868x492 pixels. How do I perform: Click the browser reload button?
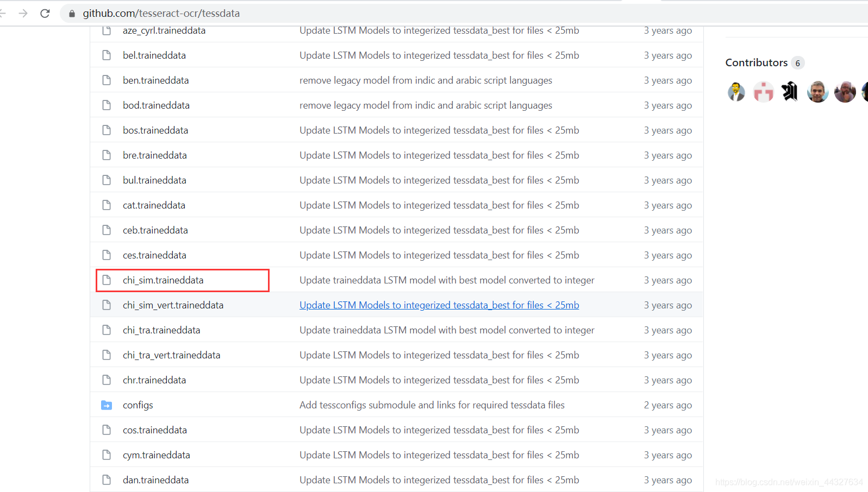[x=45, y=13]
